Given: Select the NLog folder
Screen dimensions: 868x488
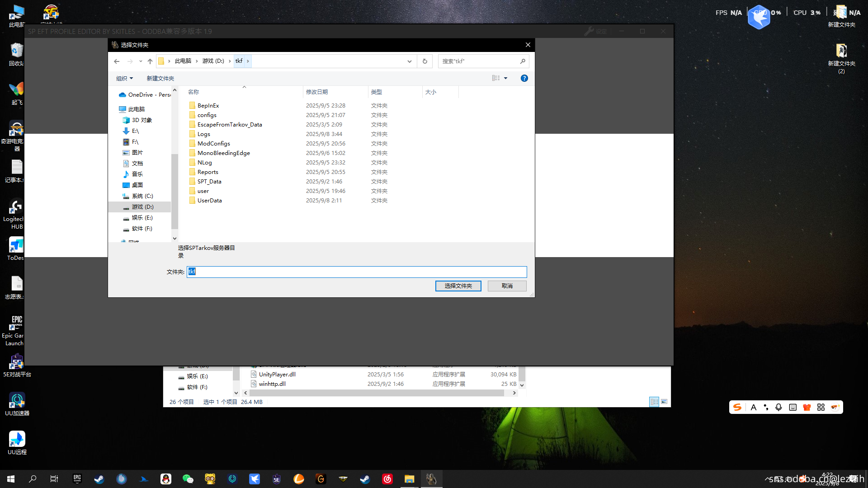Looking at the screenshot, I should pos(204,162).
